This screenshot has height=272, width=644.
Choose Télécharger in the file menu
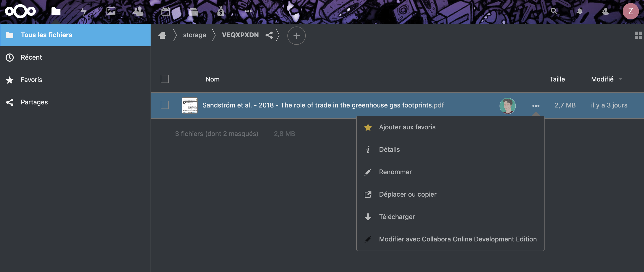[x=397, y=217]
